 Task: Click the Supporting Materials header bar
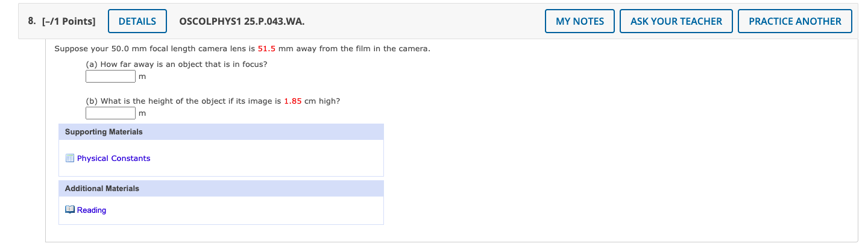[221, 132]
